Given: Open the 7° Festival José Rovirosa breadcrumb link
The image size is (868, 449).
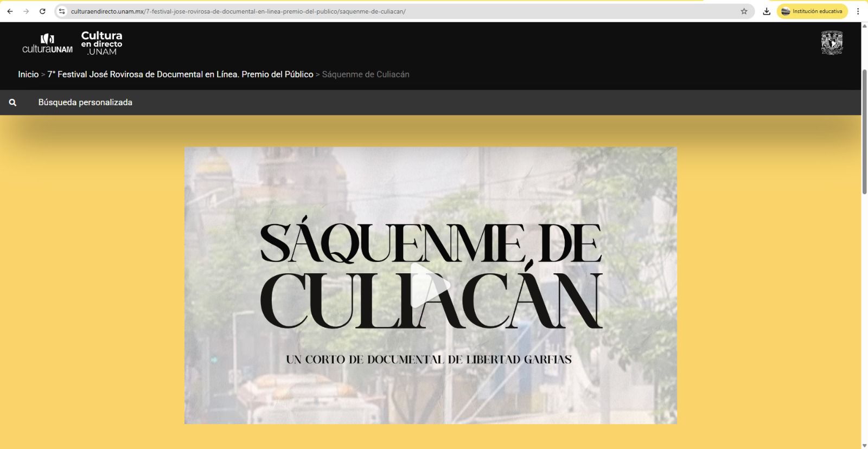Looking at the screenshot, I should [x=180, y=74].
